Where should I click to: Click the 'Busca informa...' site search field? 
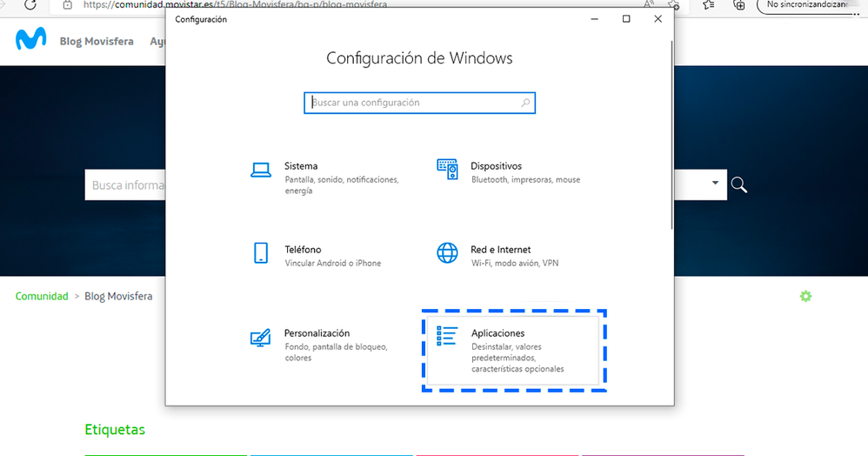(x=126, y=185)
